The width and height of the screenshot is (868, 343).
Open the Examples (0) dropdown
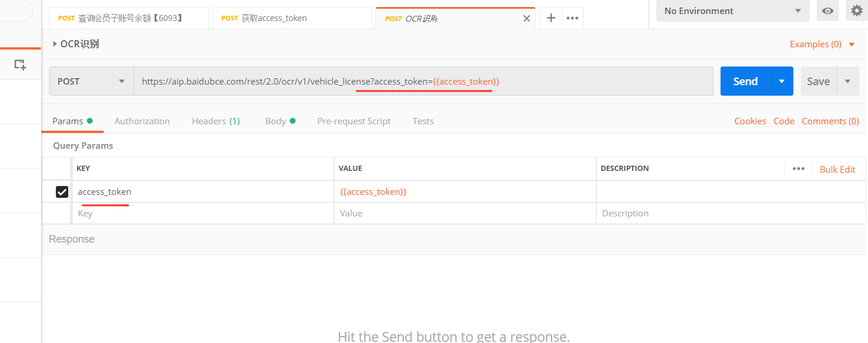coord(822,44)
